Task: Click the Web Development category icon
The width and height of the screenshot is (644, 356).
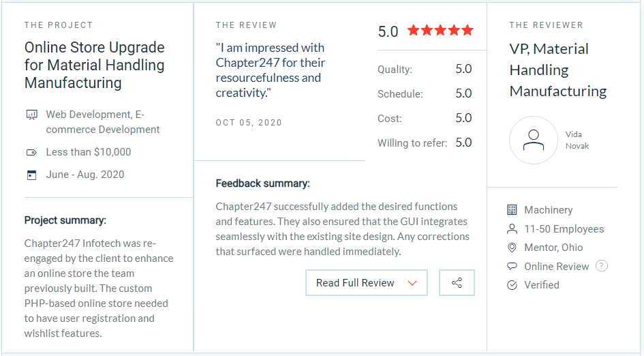Action: click(x=31, y=115)
